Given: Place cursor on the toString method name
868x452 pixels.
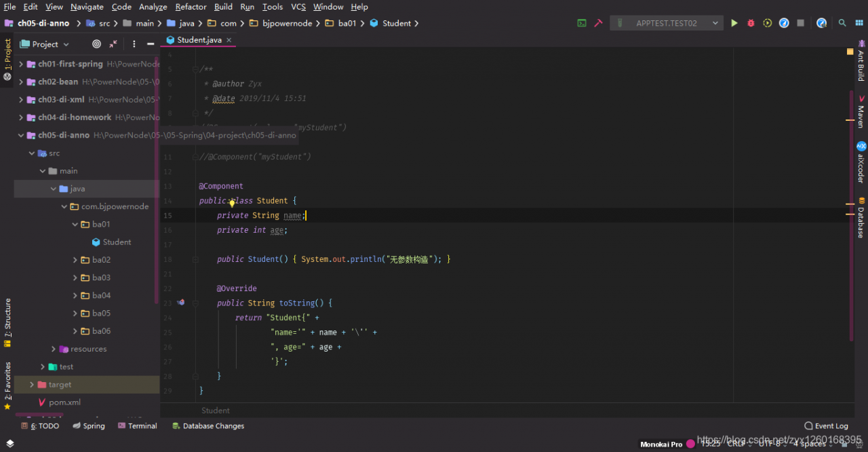Looking at the screenshot, I should coord(296,303).
